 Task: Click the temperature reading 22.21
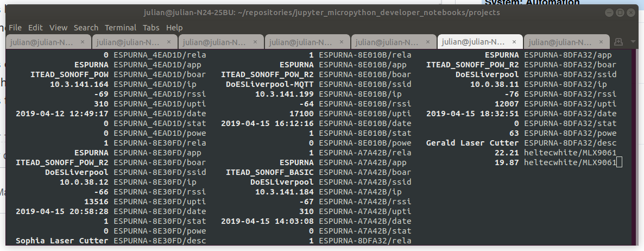tap(507, 153)
